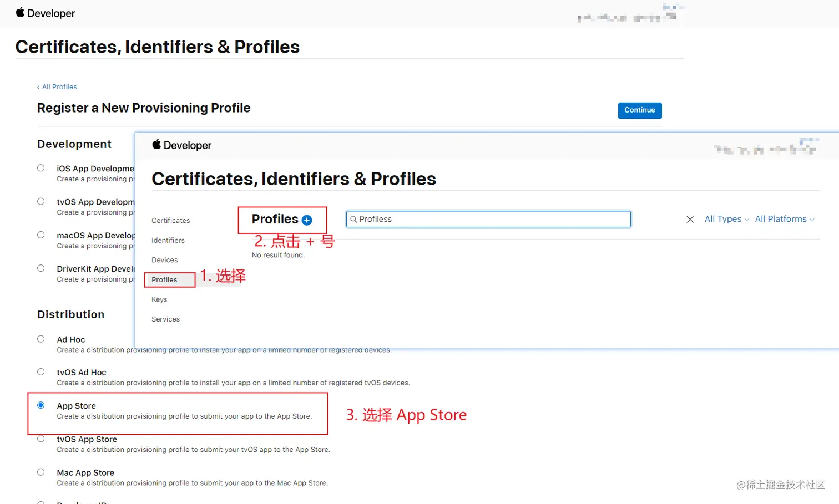Click the Apple Developer logo in the background page header
This screenshot has width=839, height=504.
[45, 13]
